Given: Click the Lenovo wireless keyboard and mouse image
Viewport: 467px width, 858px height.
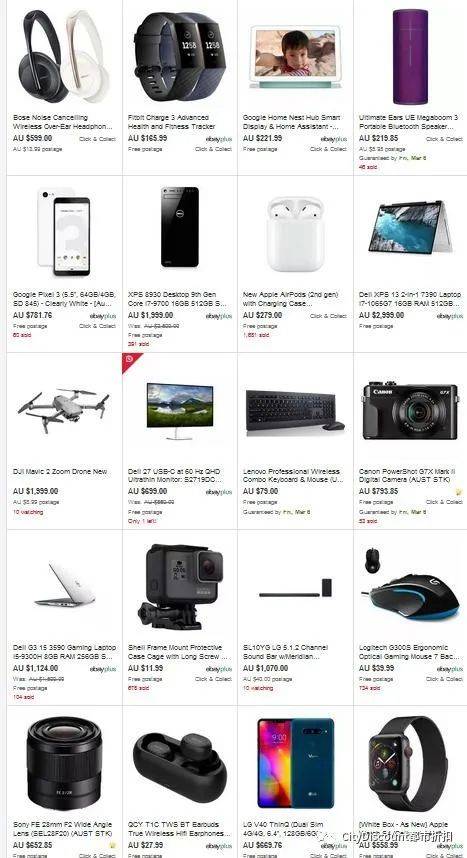Looking at the screenshot, I should pos(295,410).
